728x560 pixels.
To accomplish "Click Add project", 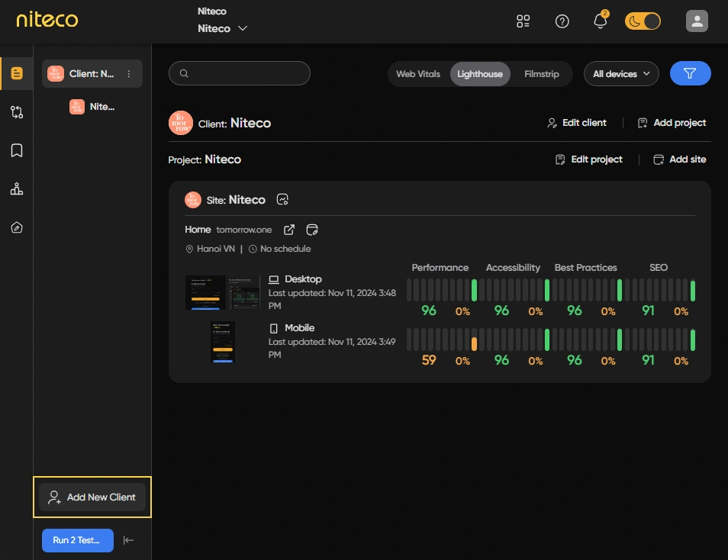I will [x=672, y=123].
